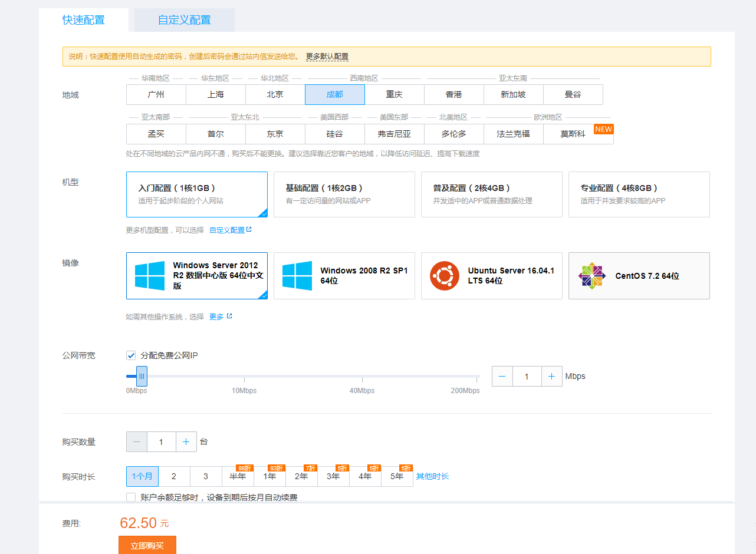Click bandwidth slider handle
This screenshot has width=756, height=554.
(x=142, y=376)
